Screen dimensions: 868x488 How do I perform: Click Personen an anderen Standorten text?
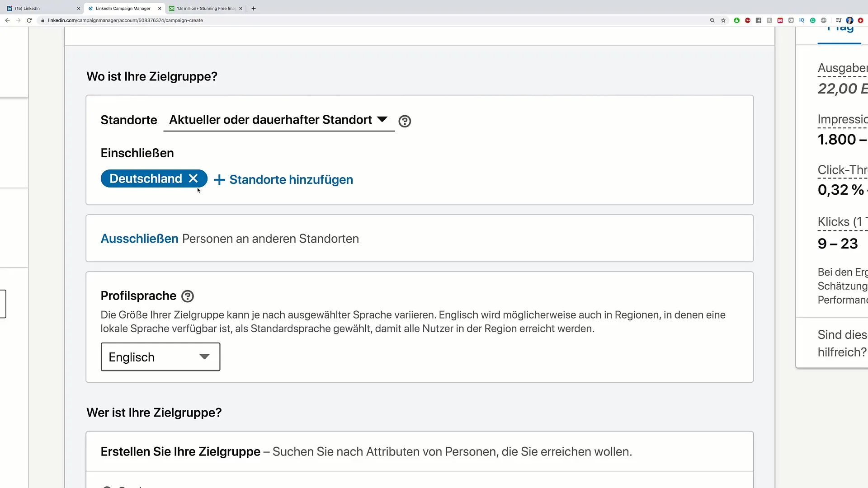click(270, 239)
